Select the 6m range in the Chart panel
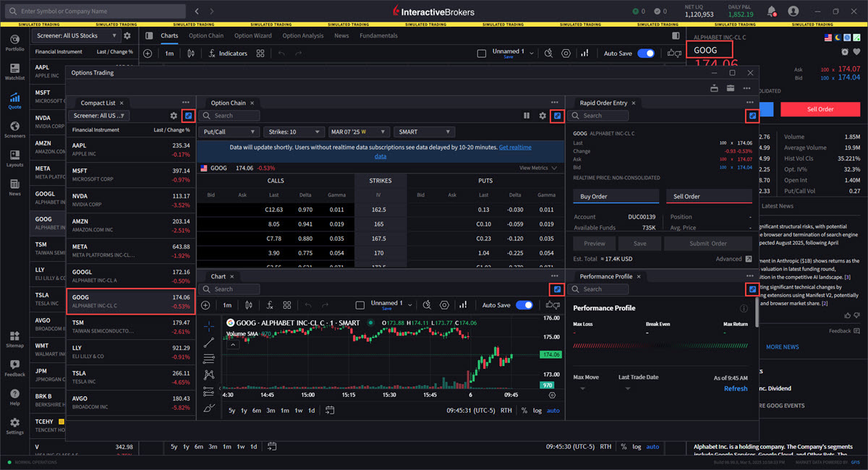The height and width of the screenshot is (470, 868). (257, 411)
